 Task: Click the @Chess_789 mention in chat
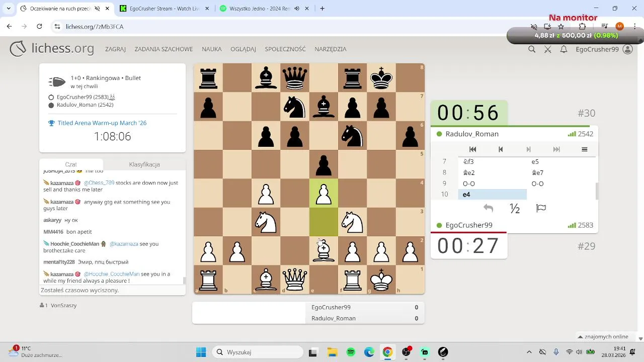click(99, 183)
